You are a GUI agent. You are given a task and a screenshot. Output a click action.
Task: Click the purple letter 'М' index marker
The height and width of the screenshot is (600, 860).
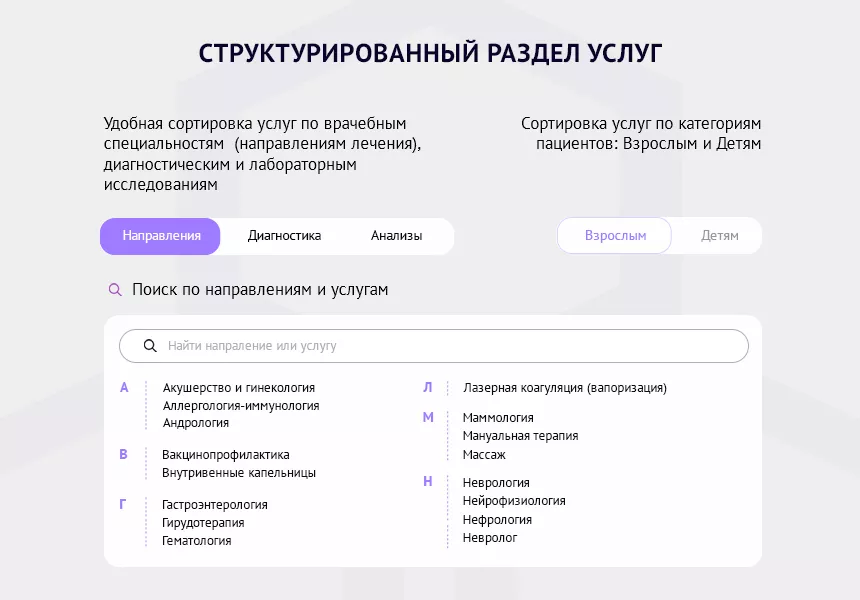tap(428, 418)
